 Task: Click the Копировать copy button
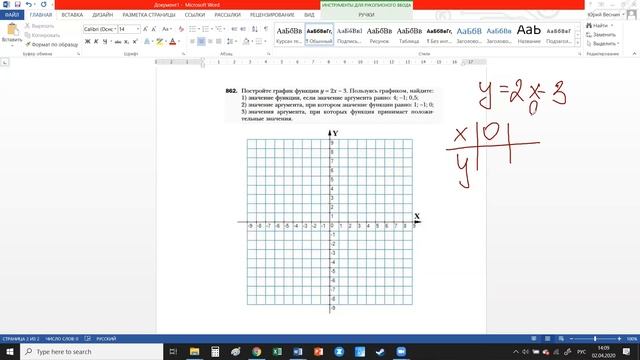coord(42,35)
